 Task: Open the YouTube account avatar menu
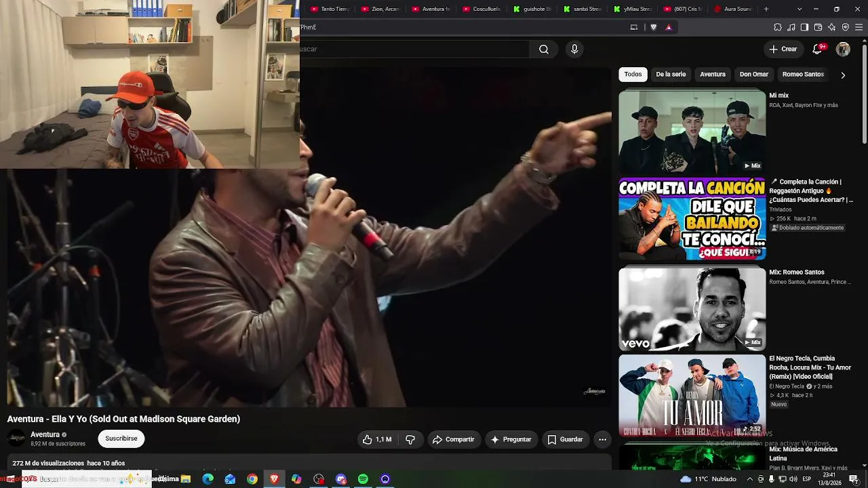pyautogui.click(x=843, y=49)
